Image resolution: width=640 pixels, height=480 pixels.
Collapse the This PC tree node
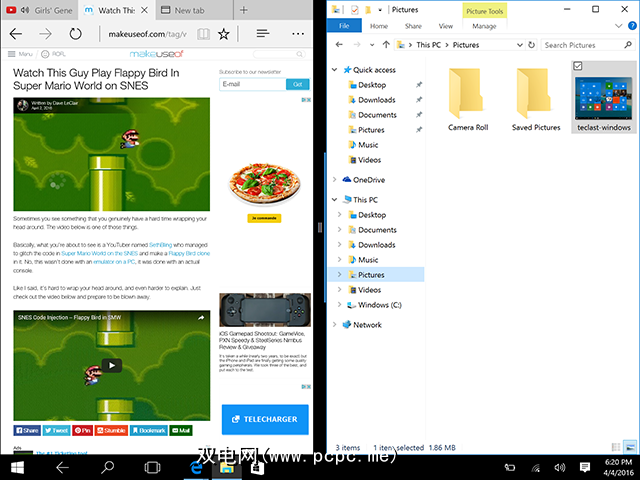[334, 200]
